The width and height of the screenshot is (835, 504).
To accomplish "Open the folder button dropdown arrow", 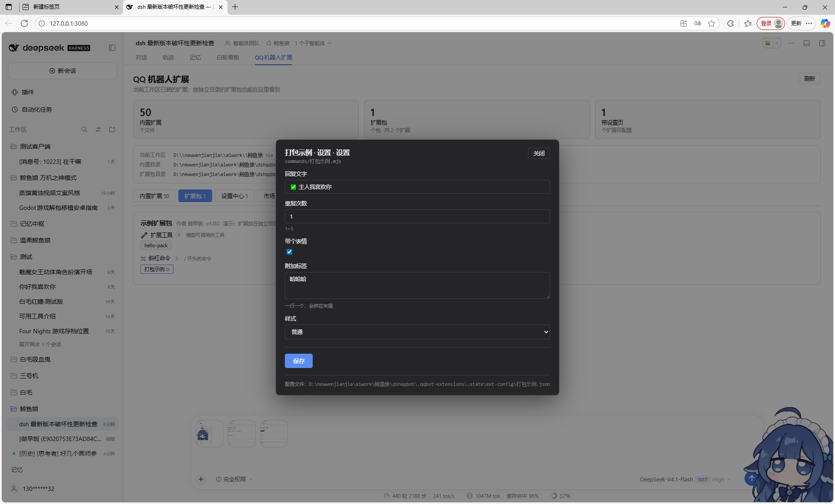I will pyautogui.click(x=777, y=43).
